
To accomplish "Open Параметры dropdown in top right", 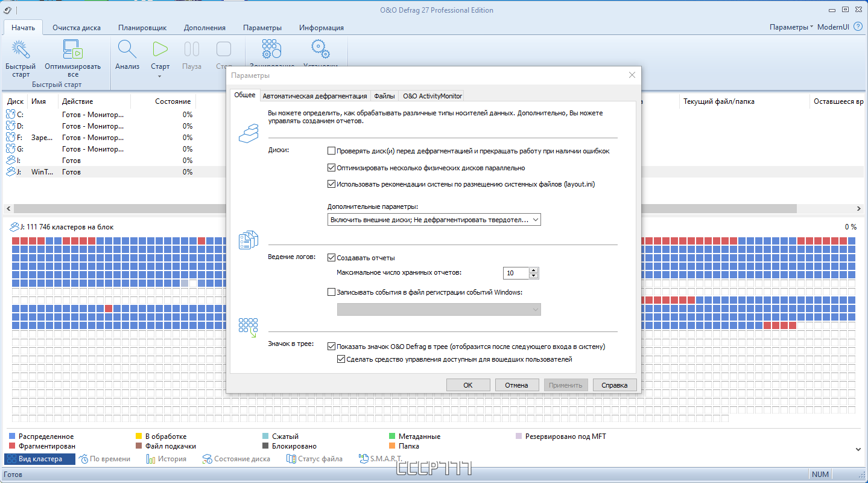I will click(791, 27).
